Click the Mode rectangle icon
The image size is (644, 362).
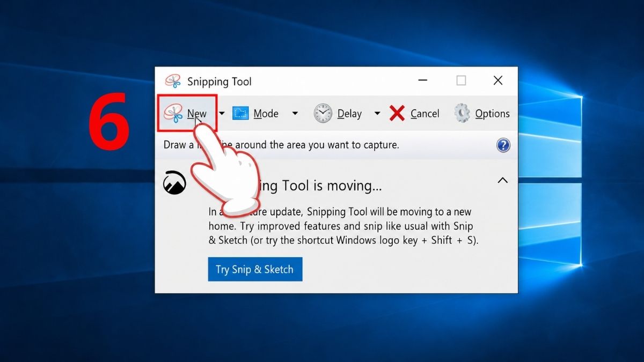coord(240,113)
